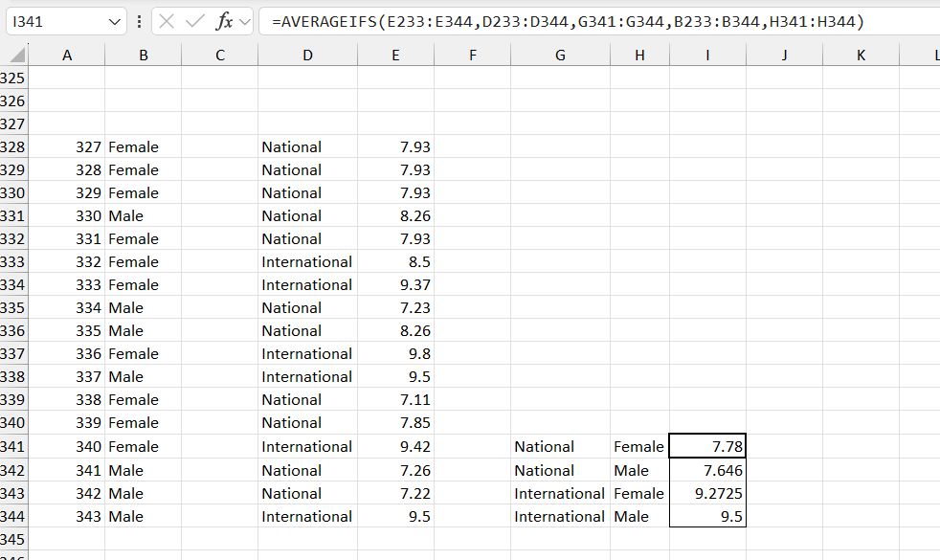Click the formula bar three-dot handle

tap(139, 22)
